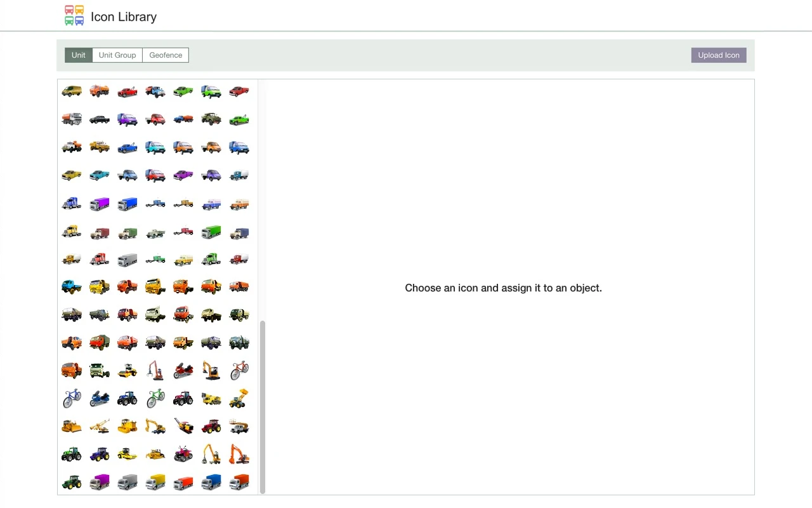Pick the pink quad bike icon

pos(183,454)
